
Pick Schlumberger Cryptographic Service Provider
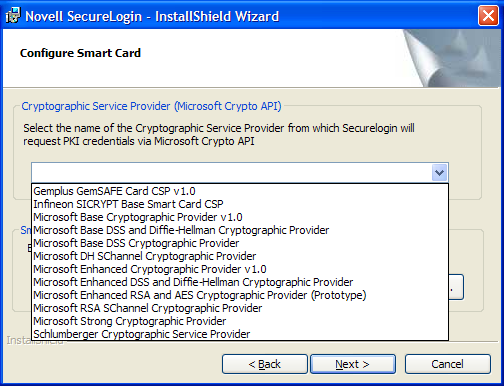click(240, 334)
